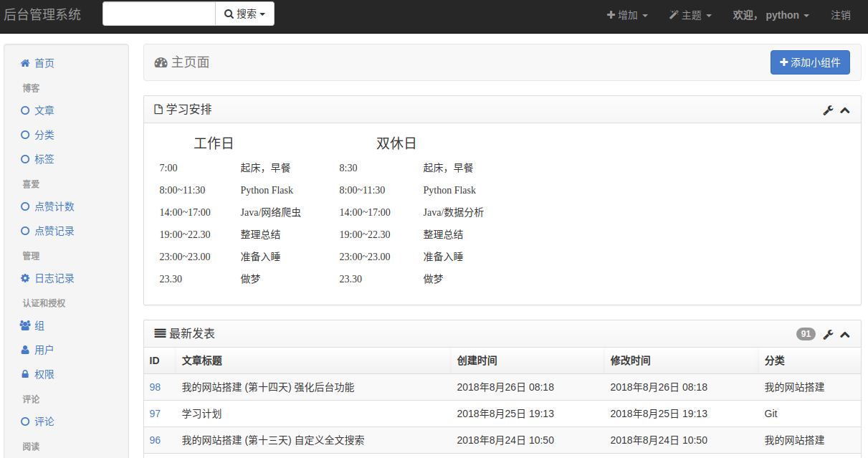The image size is (868, 458).
Task: Click the file icon in 学习安排 header
Action: click(x=158, y=110)
